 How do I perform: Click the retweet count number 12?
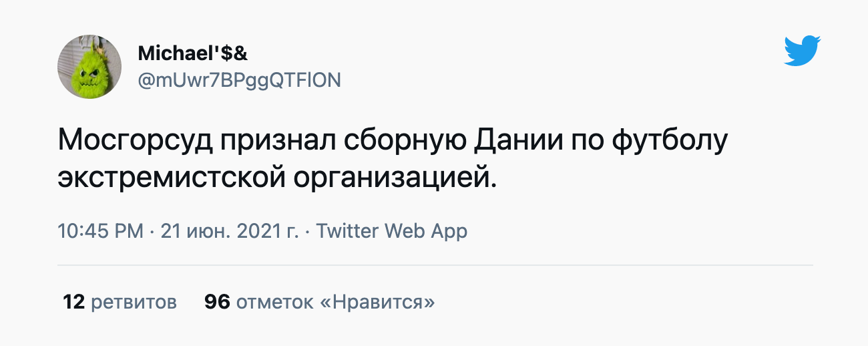point(73,302)
